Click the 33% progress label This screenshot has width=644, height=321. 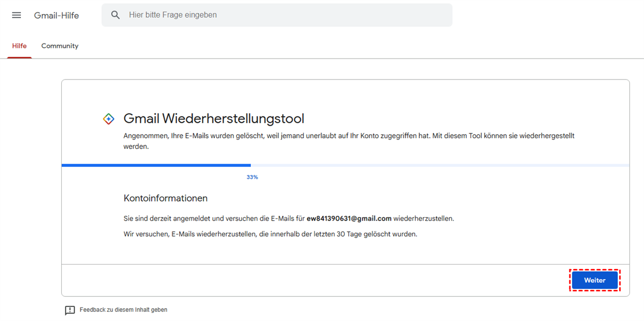coord(252,177)
